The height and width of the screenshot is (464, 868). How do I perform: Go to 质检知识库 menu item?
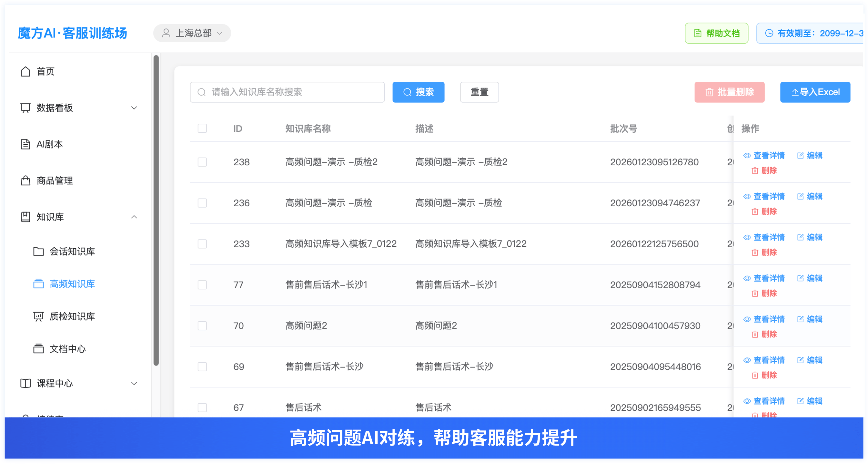point(72,316)
